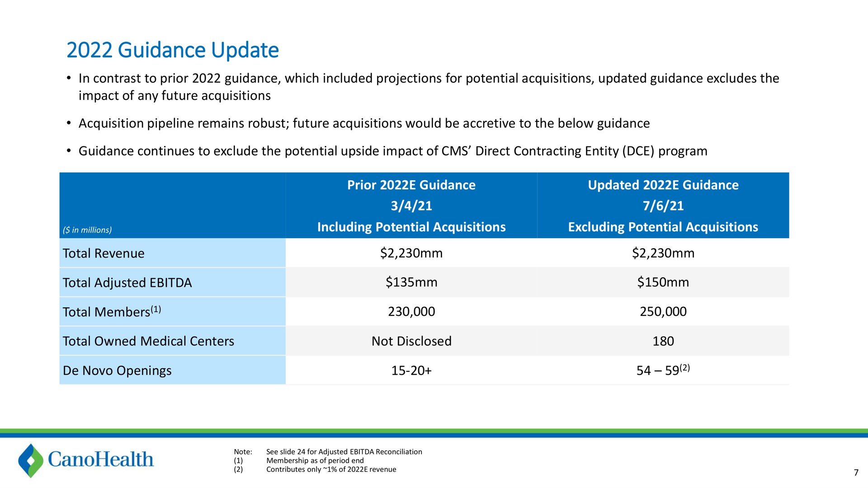The height and width of the screenshot is (488, 868).
Task: Click the '15-20+' de novo openings value
Action: 411,371
